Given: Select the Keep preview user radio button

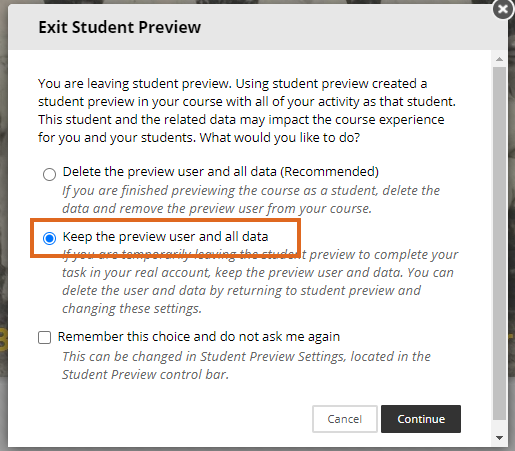Looking at the screenshot, I should click(49, 238).
